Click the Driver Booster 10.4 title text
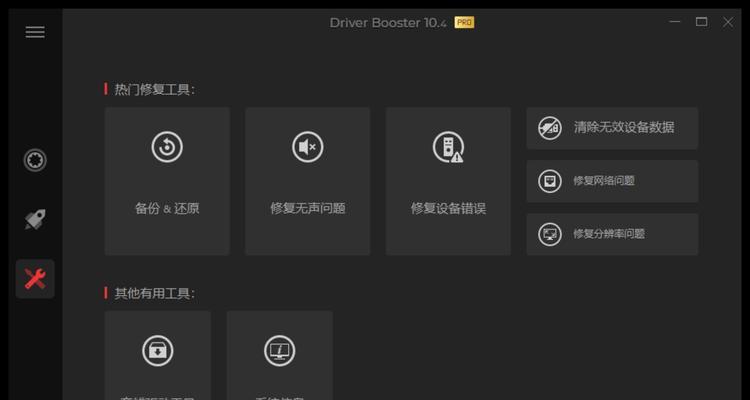 (388, 22)
